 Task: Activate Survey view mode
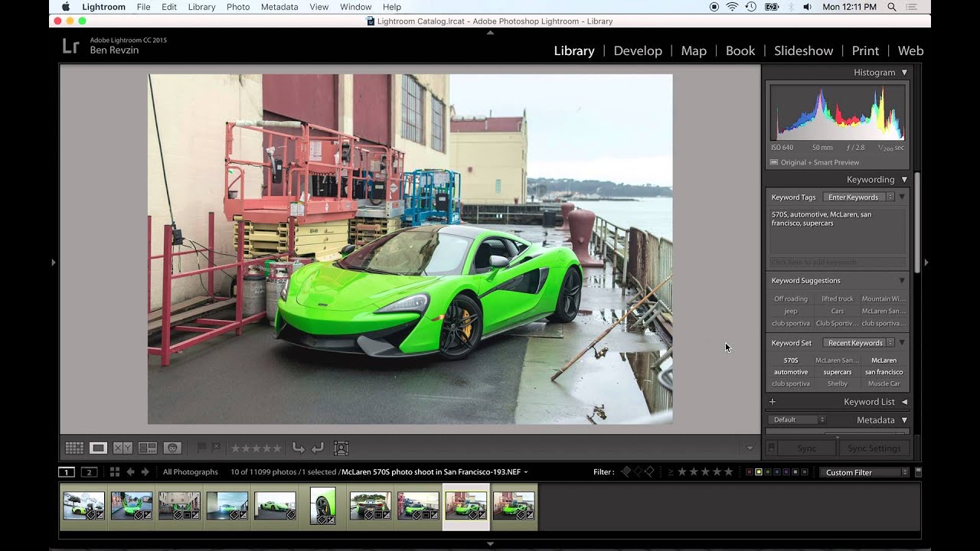point(148,448)
